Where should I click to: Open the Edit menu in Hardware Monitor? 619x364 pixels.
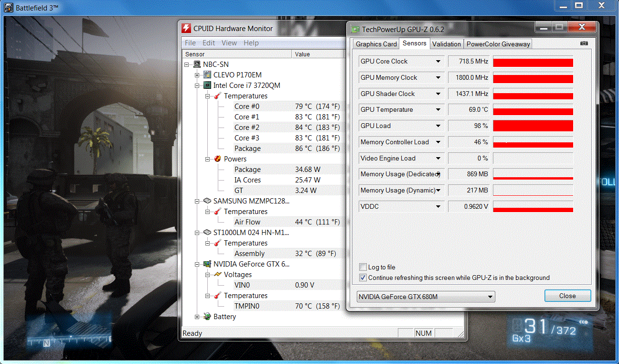tap(209, 43)
